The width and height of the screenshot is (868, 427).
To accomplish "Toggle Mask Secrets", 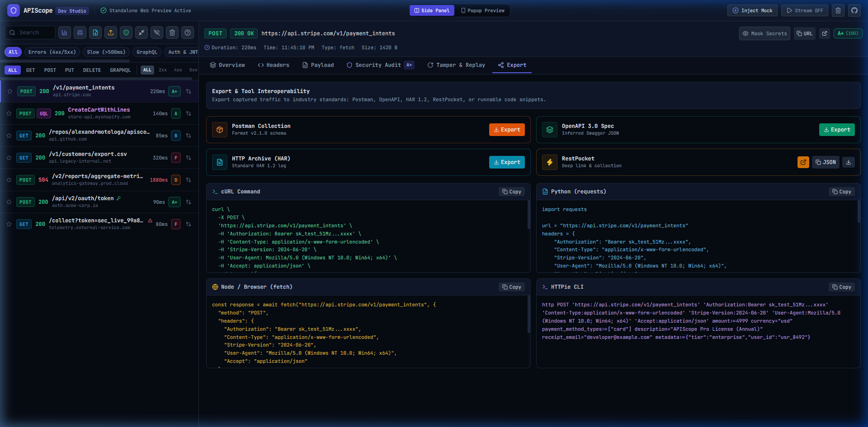I will click(765, 33).
